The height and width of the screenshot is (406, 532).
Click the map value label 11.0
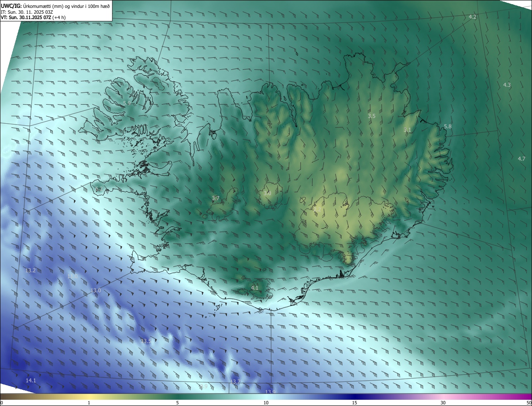(x=72, y=276)
